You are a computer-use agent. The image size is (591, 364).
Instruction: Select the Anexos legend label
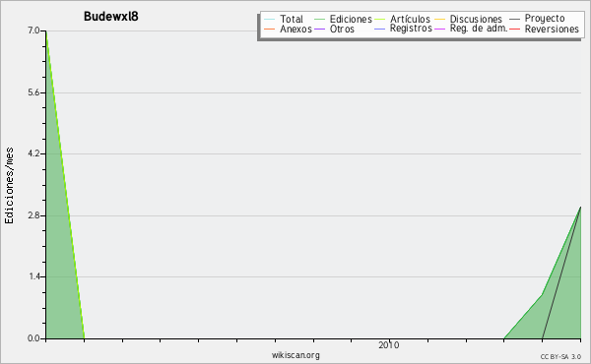coord(295,29)
